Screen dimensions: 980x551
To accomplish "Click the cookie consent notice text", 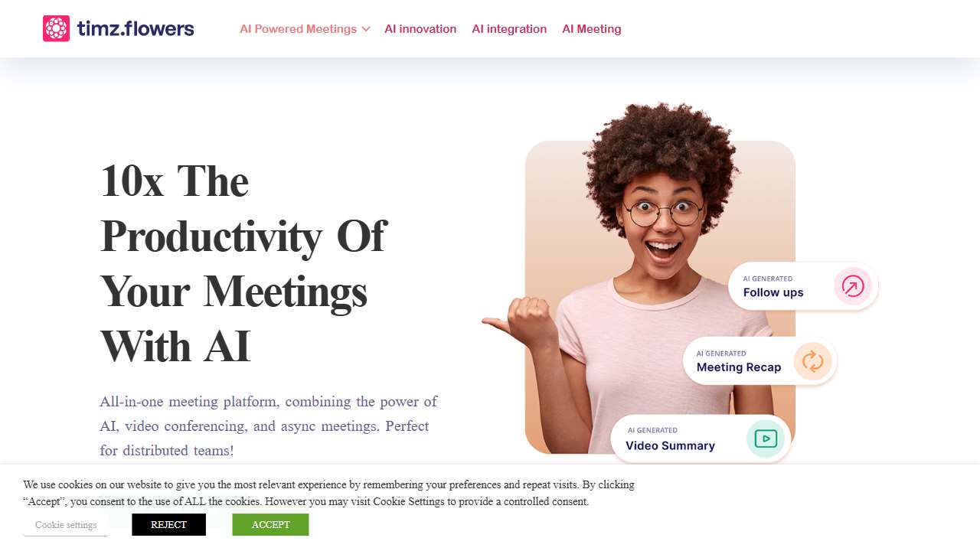I will (329, 493).
